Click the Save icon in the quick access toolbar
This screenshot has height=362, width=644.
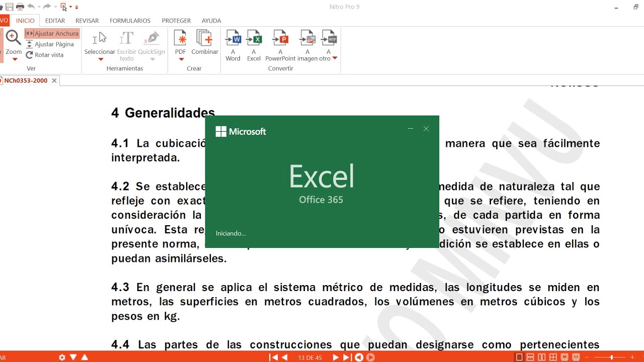(10, 7)
